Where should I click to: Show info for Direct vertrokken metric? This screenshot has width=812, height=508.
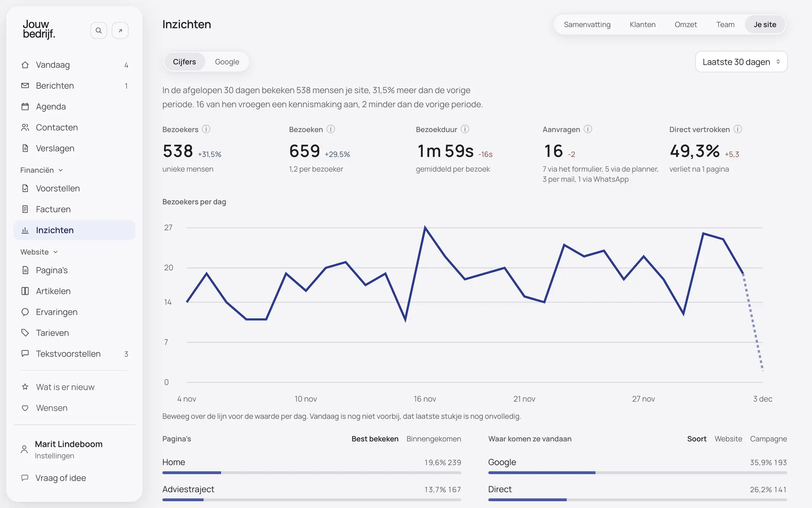click(x=738, y=129)
